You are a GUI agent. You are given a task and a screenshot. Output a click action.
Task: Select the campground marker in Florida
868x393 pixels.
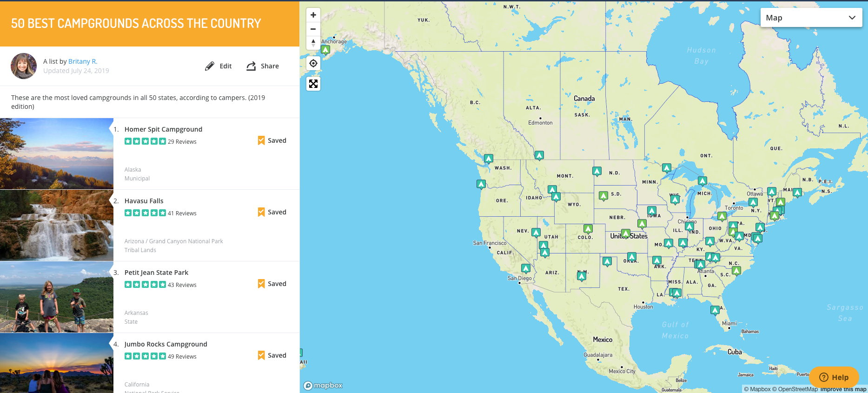pos(715,310)
